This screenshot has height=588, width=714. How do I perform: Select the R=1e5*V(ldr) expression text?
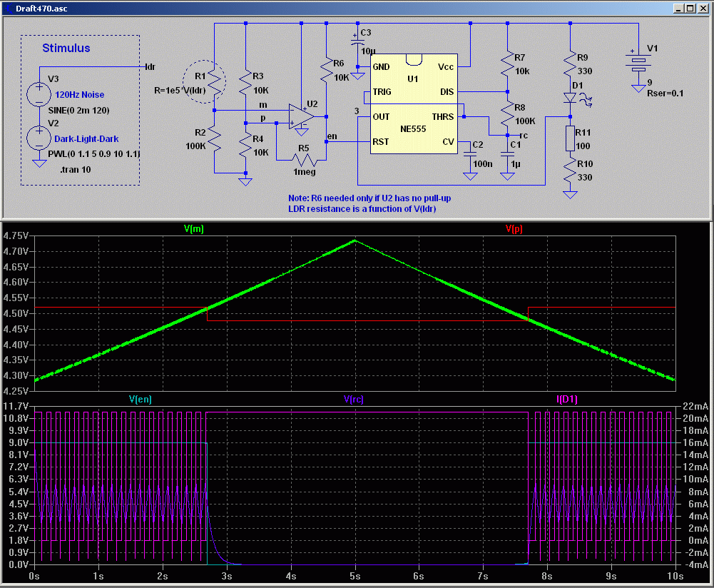pyautogui.click(x=180, y=90)
